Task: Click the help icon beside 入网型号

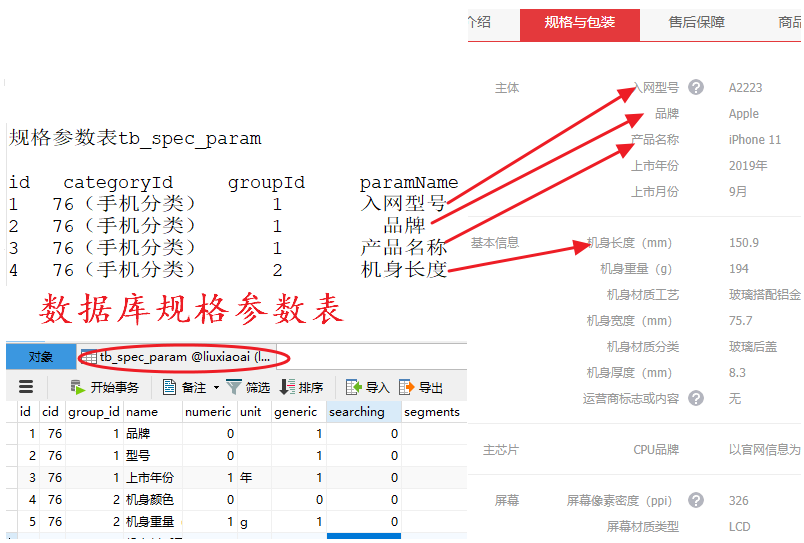Action: 696,88
